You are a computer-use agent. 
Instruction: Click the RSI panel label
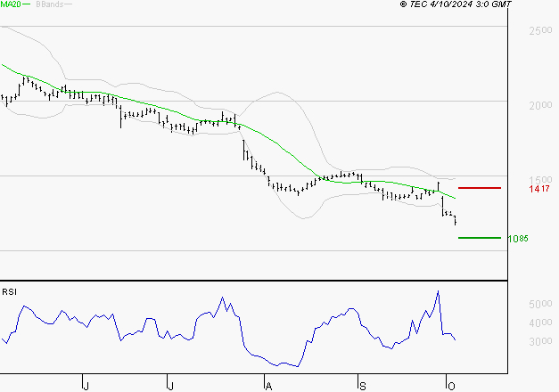[x=9, y=292]
